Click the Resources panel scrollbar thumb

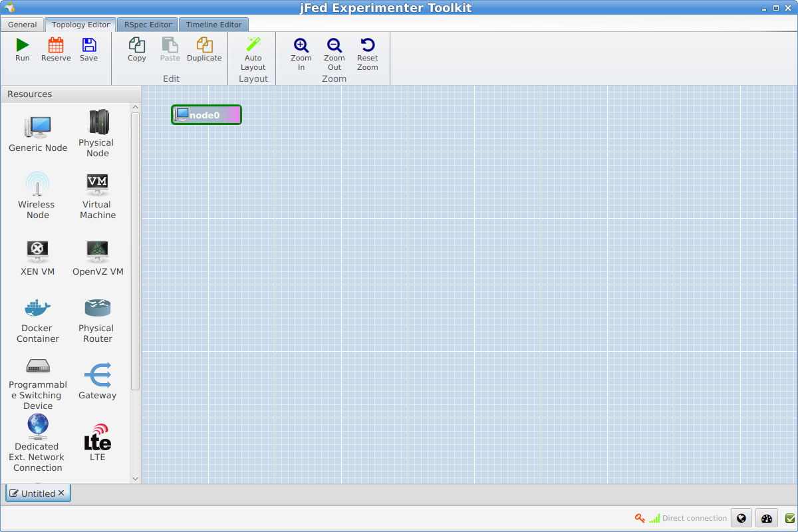coord(136,251)
